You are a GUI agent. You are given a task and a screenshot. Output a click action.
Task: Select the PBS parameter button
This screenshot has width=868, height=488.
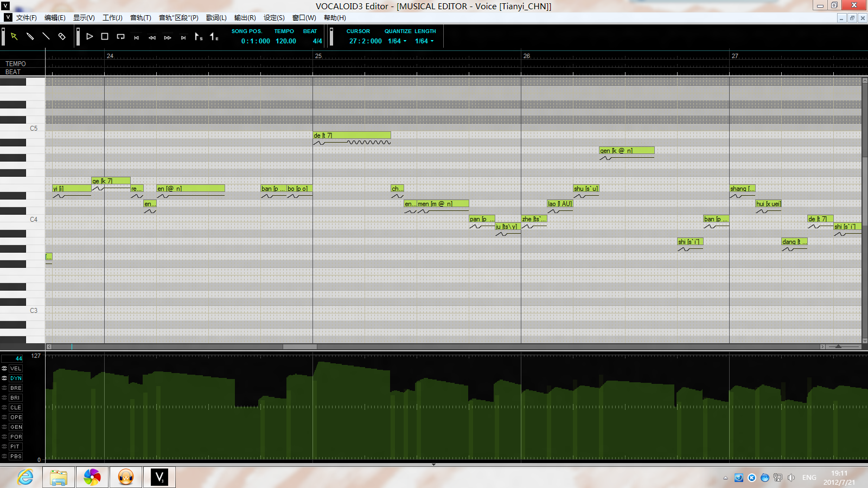[x=16, y=456]
